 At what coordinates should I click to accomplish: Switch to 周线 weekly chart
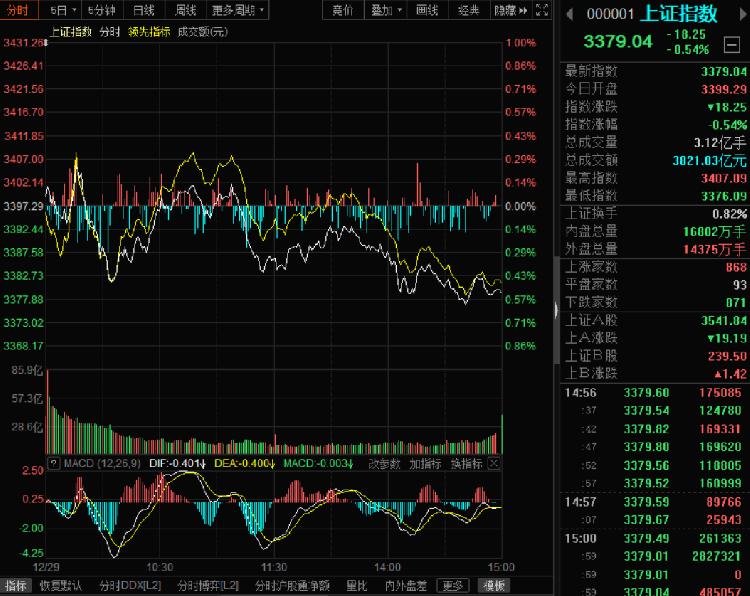186,10
